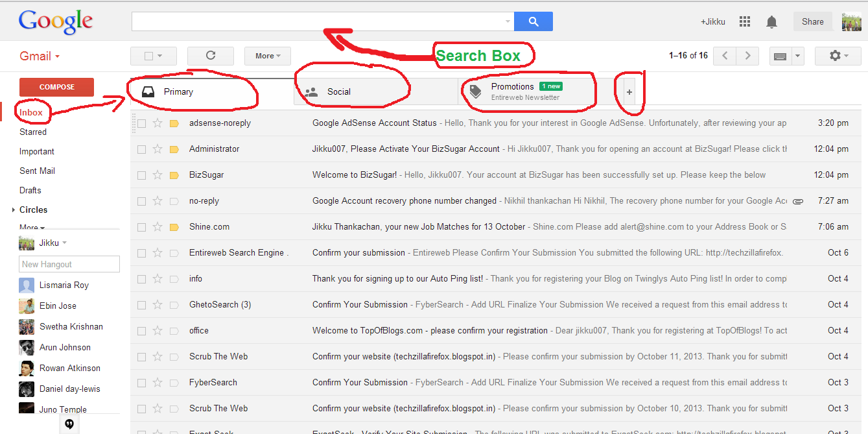Click the blue search magnifier button
The height and width of the screenshot is (434, 868).
(534, 21)
